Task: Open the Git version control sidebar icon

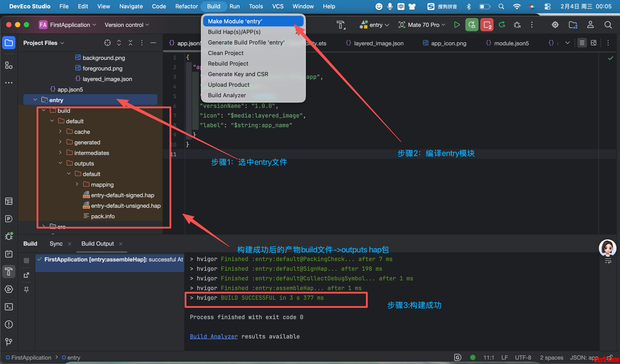Action: 9,342
